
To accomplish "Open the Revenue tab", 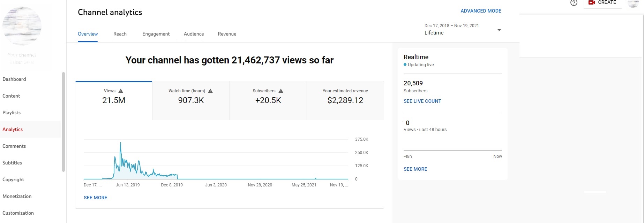I will (227, 34).
